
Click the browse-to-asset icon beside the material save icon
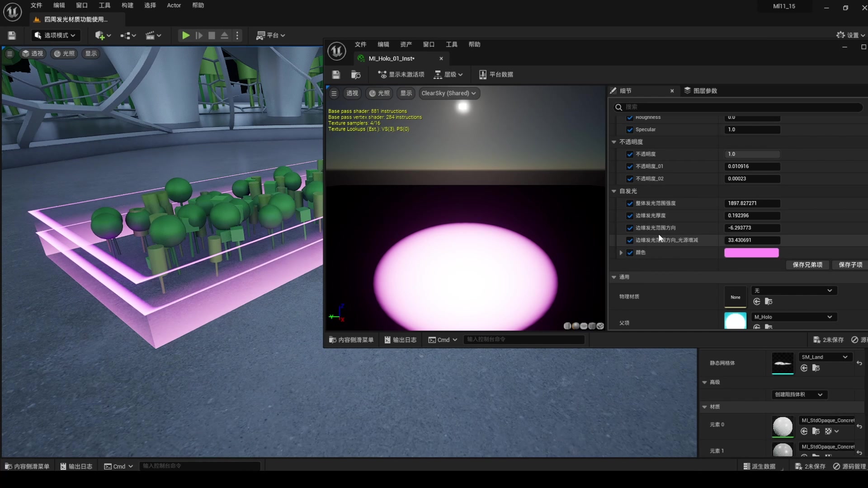[x=356, y=75]
